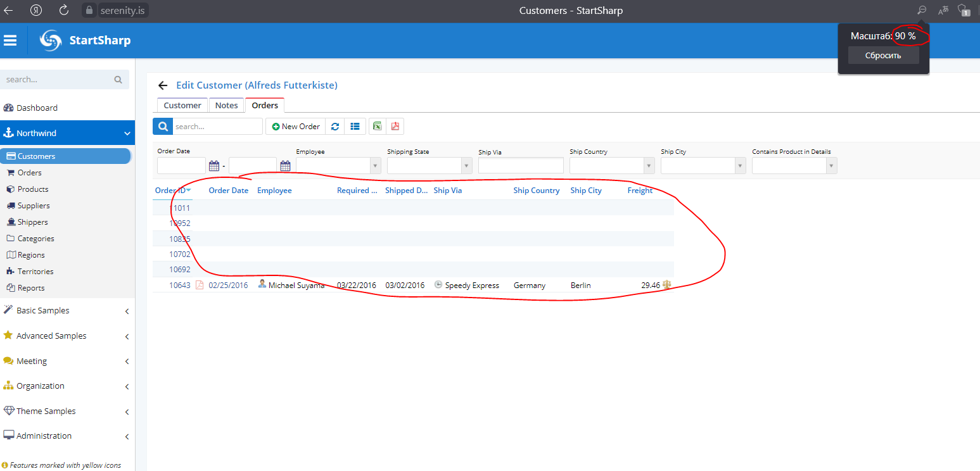Export the orders grid to Excel
This screenshot has width=980, height=471.
[377, 126]
